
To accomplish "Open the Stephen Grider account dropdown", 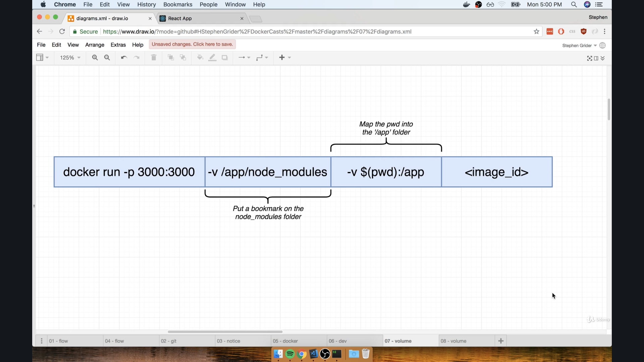I will pyautogui.click(x=580, y=45).
